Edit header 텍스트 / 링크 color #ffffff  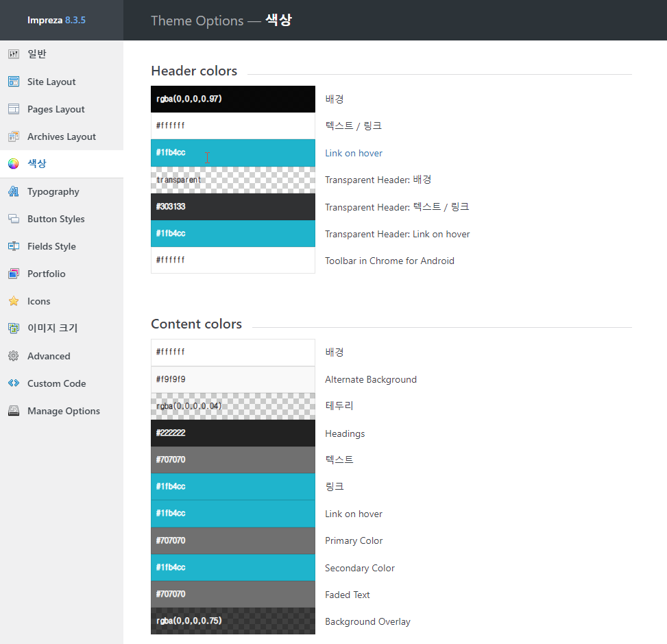pyautogui.click(x=232, y=126)
